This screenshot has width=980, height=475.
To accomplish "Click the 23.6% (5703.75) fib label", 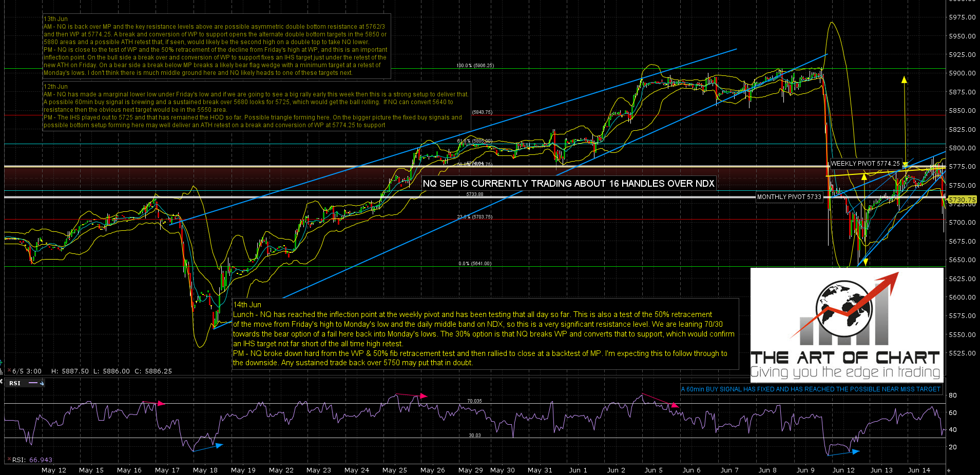I will click(x=475, y=217).
